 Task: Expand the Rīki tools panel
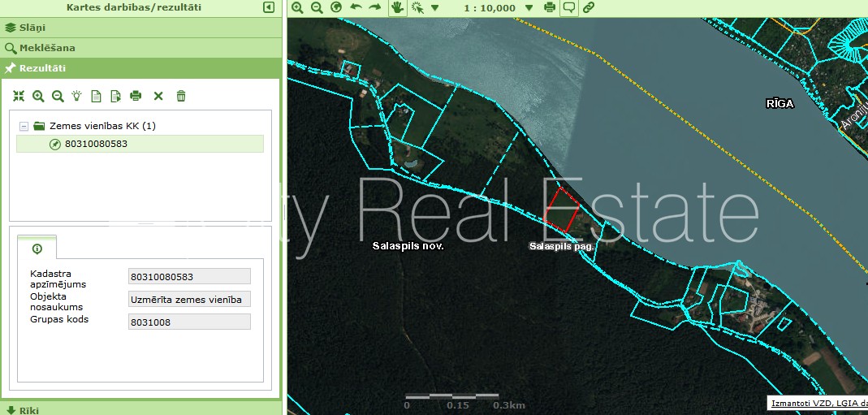[x=24, y=410]
